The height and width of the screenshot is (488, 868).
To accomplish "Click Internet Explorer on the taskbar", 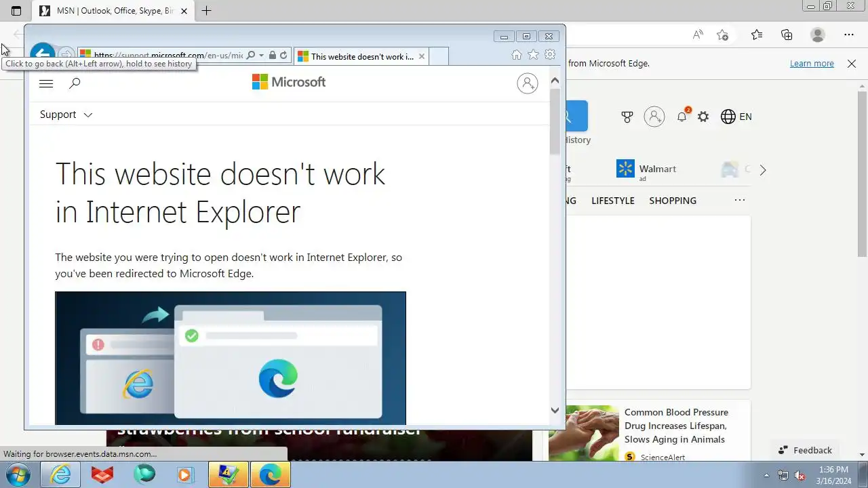I will coord(60,474).
